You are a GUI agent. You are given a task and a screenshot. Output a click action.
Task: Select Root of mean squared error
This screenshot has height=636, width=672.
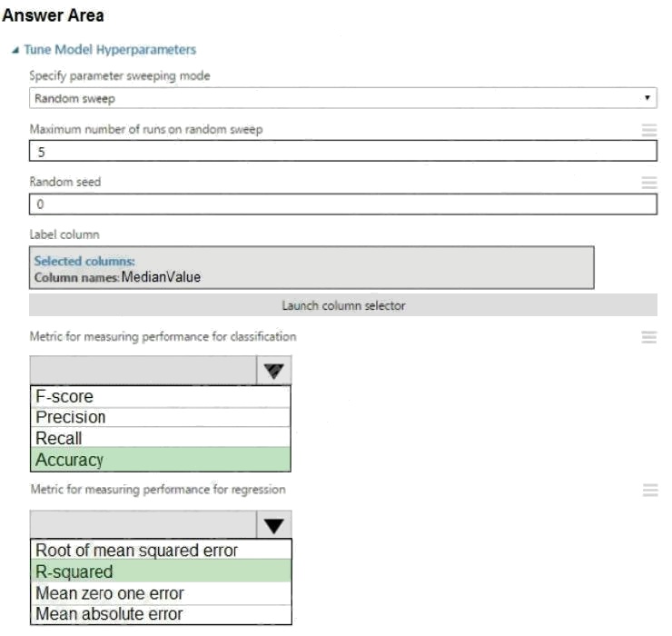pos(160,551)
